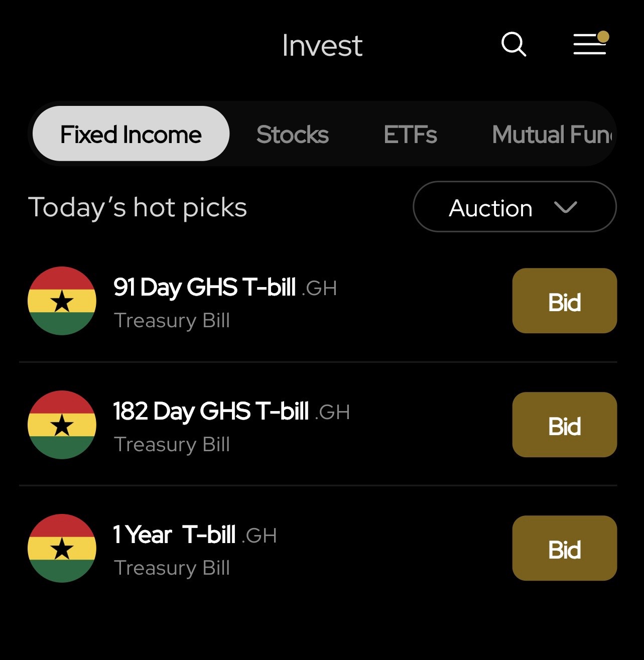Image resolution: width=644 pixels, height=660 pixels.
Task: Tap the Ghana flag beside 182 Day T-bill
Action: pyautogui.click(x=62, y=425)
